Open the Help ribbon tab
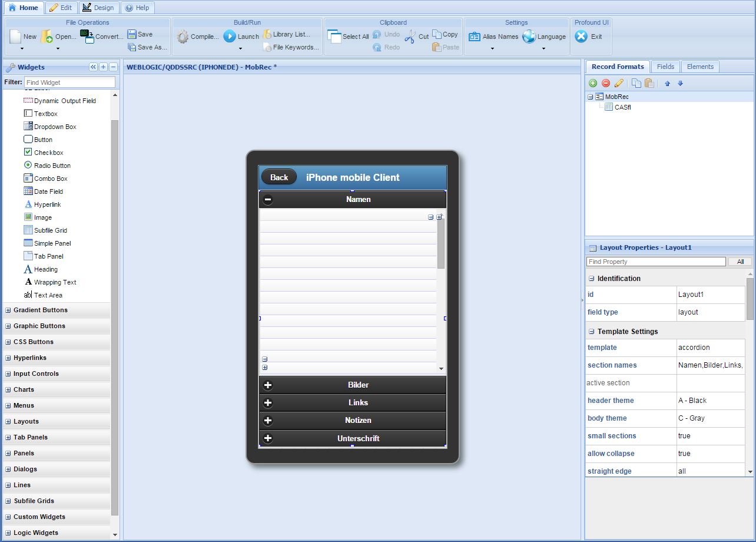756x542 pixels. [138, 8]
